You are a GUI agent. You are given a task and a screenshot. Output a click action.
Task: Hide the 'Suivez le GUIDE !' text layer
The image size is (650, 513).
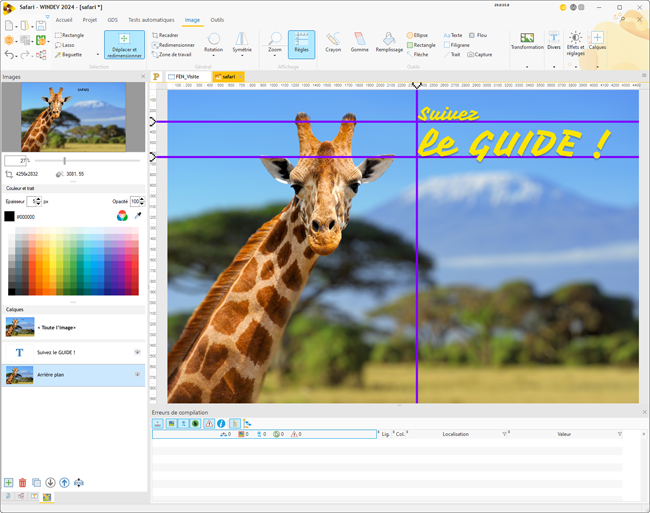(x=138, y=352)
